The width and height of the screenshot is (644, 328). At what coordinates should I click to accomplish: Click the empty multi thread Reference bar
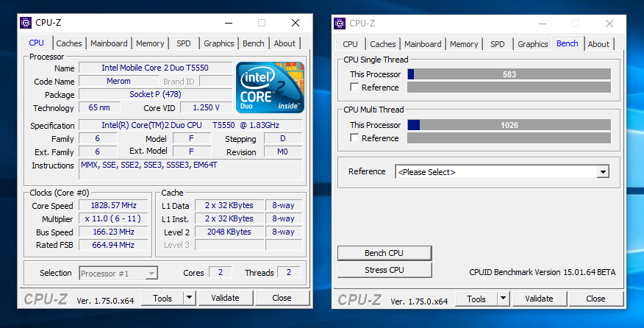click(x=509, y=138)
